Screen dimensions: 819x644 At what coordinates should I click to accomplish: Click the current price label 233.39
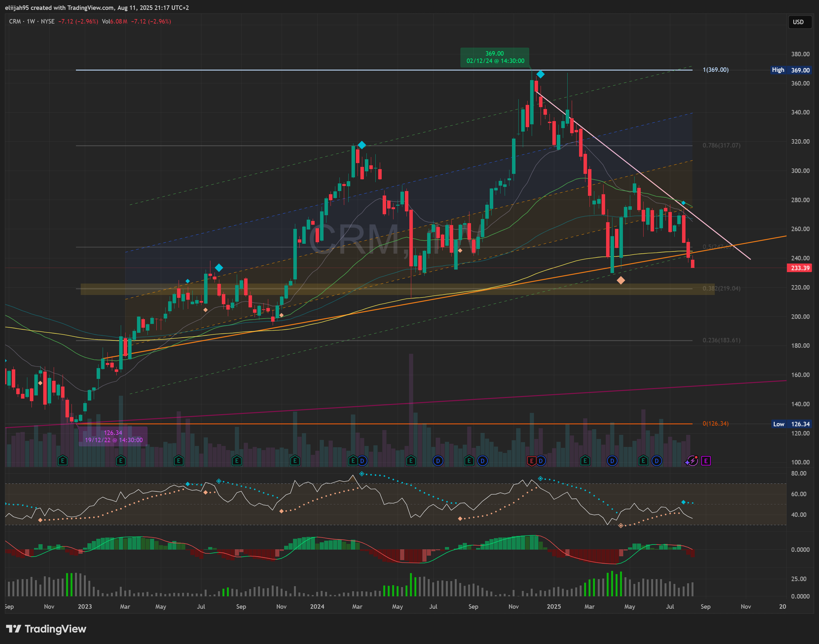(x=799, y=268)
